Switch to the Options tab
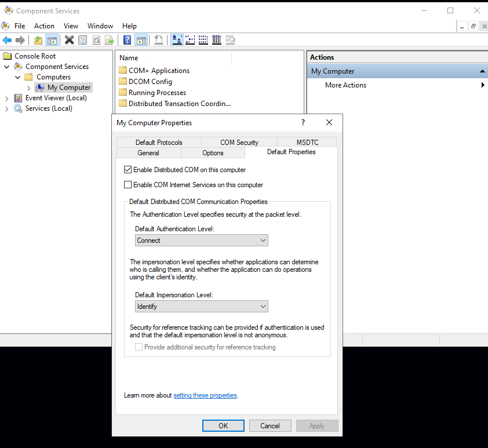Image resolution: width=488 pixels, height=448 pixels. click(213, 153)
